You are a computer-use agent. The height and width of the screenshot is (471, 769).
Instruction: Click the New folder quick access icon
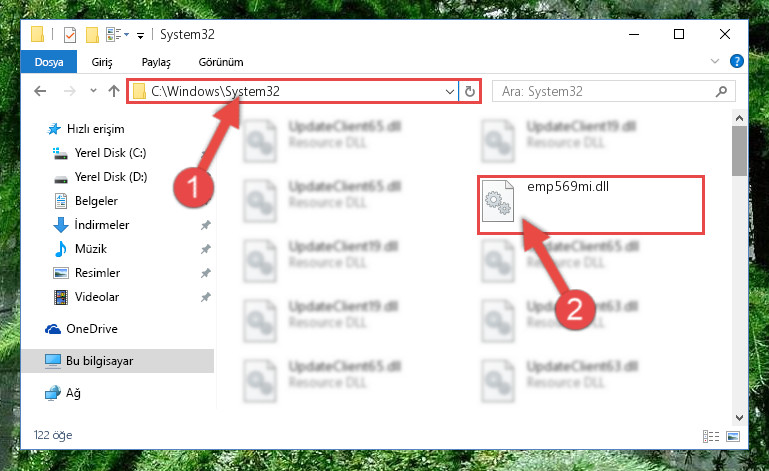[x=92, y=35]
